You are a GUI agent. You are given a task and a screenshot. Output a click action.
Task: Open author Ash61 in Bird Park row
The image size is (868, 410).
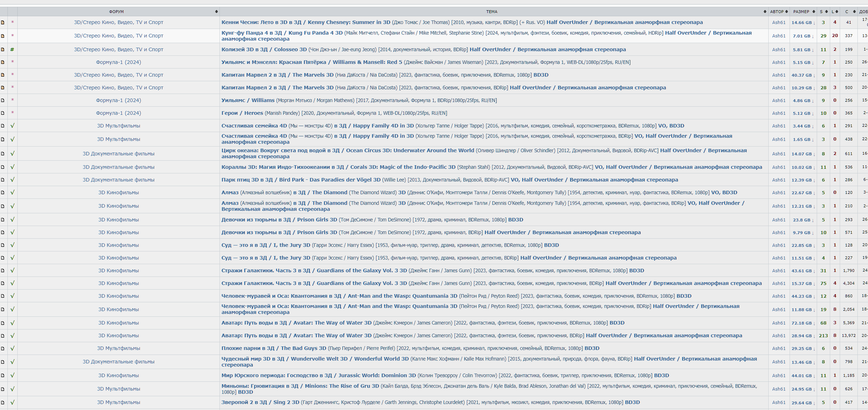[x=779, y=180]
